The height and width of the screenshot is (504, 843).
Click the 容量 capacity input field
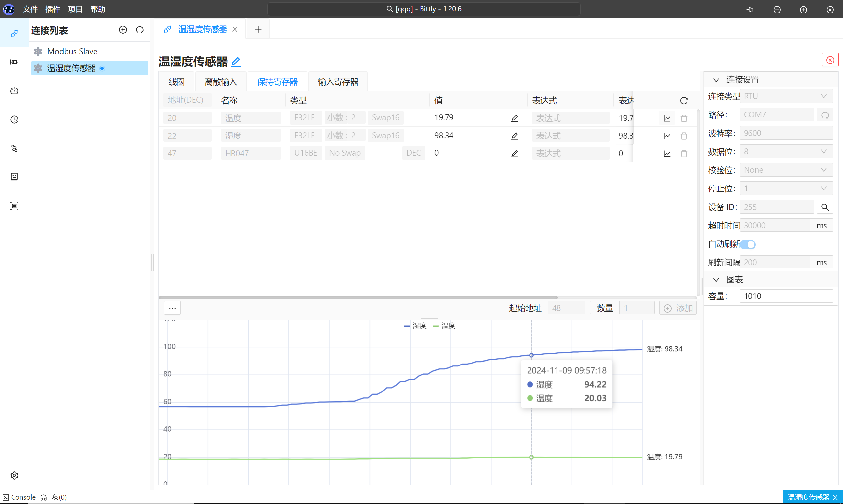pyautogui.click(x=786, y=296)
